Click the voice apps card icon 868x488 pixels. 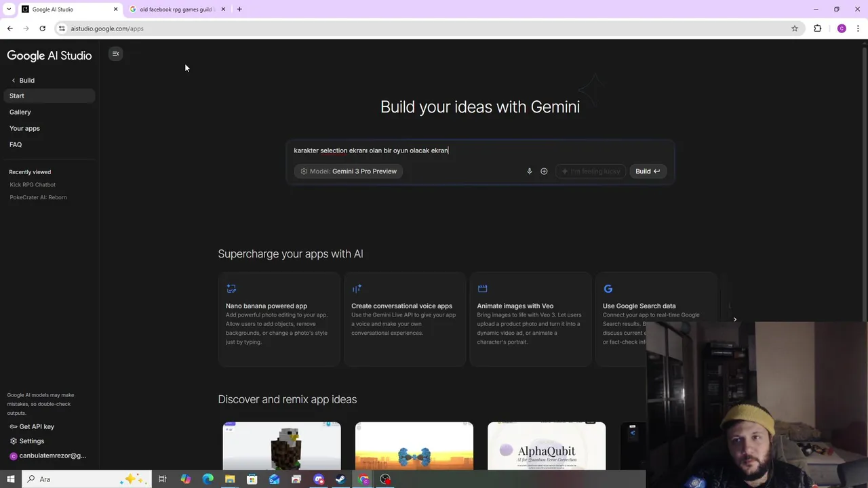(357, 289)
